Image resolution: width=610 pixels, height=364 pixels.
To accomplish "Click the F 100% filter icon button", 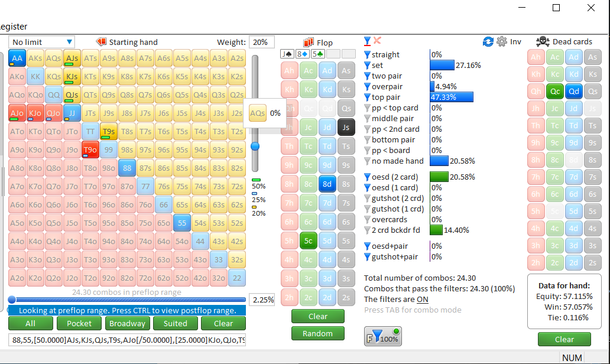I will click(x=380, y=337).
